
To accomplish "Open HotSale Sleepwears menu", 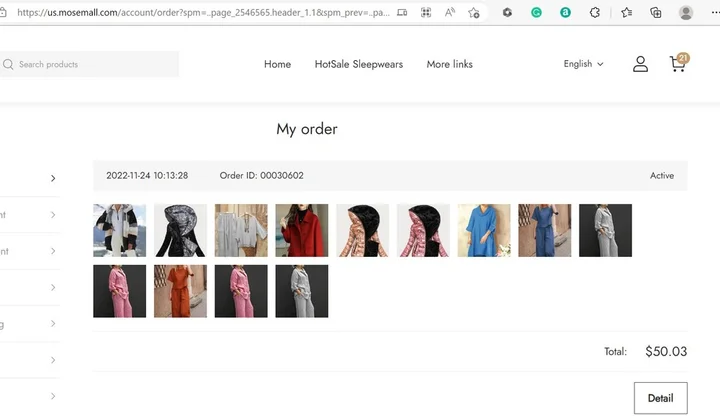I will click(x=359, y=64).
